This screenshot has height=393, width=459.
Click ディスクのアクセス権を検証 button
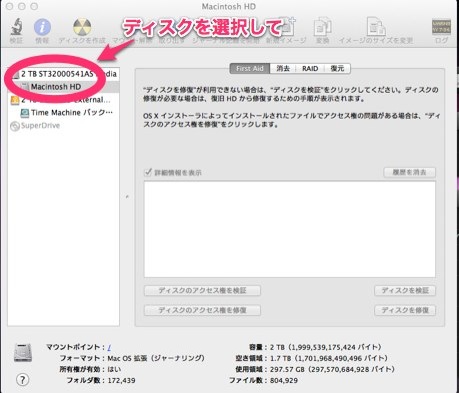click(x=202, y=291)
